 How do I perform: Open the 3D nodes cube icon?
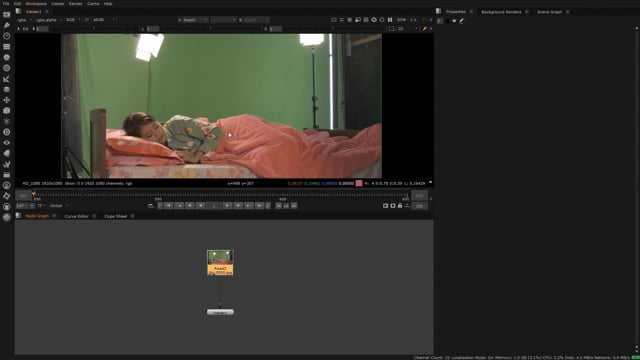(7, 111)
